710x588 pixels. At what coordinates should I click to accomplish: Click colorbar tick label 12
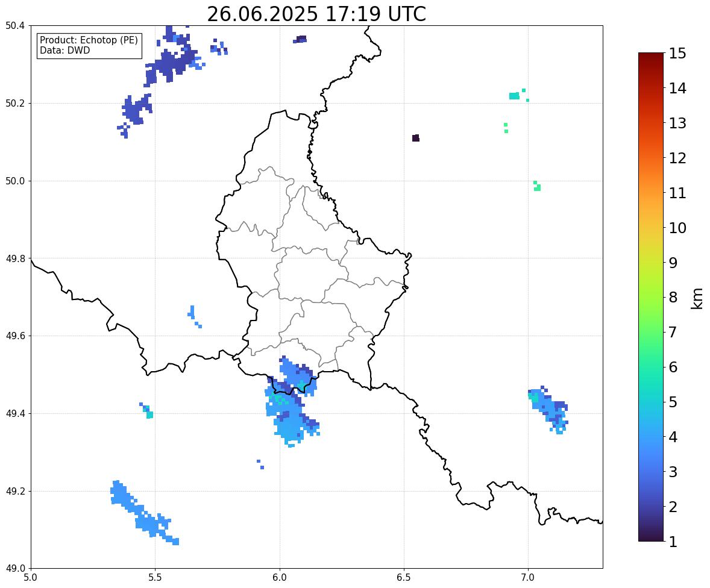click(677, 158)
